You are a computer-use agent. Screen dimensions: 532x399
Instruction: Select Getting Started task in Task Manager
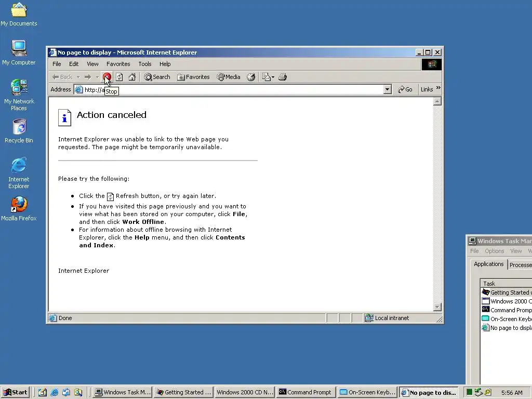[x=507, y=292]
